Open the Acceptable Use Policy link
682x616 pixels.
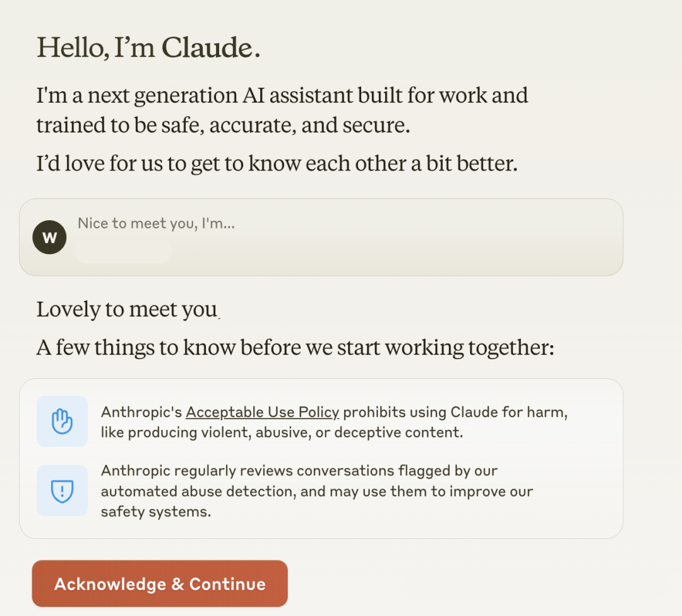262,413
